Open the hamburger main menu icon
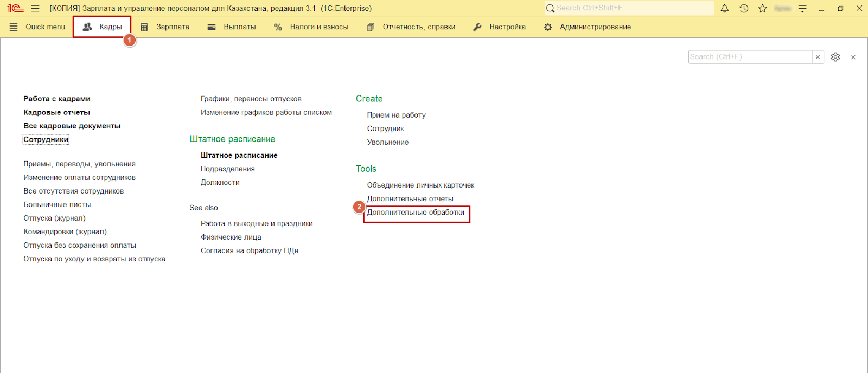Image resolution: width=868 pixels, height=373 pixels. pos(35,8)
